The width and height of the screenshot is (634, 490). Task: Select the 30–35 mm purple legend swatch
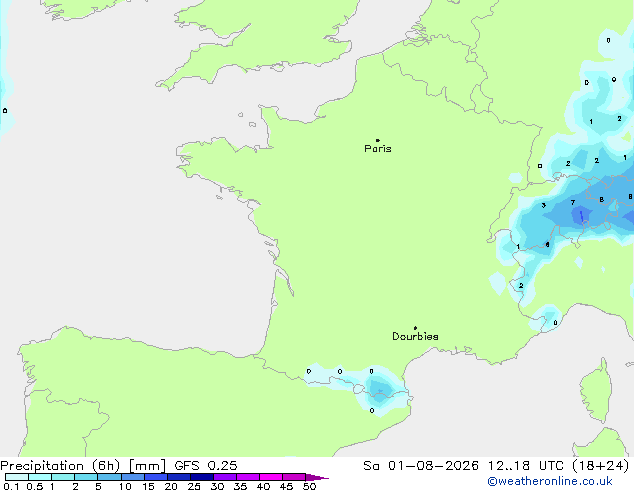tap(224, 477)
